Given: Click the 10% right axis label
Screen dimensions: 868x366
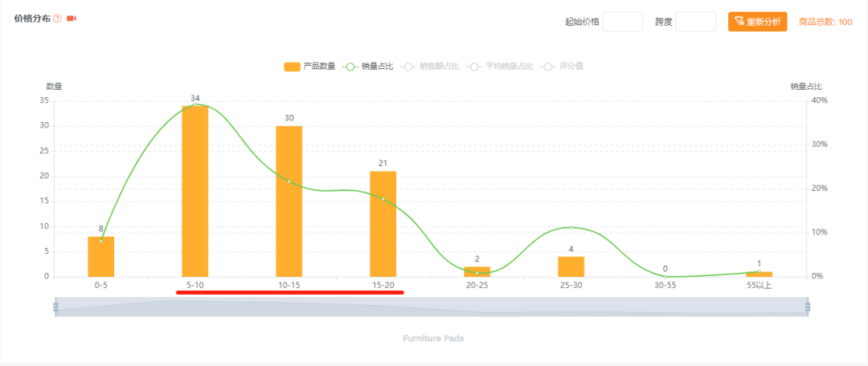Looking at the screenshot, I should (820, 232).
